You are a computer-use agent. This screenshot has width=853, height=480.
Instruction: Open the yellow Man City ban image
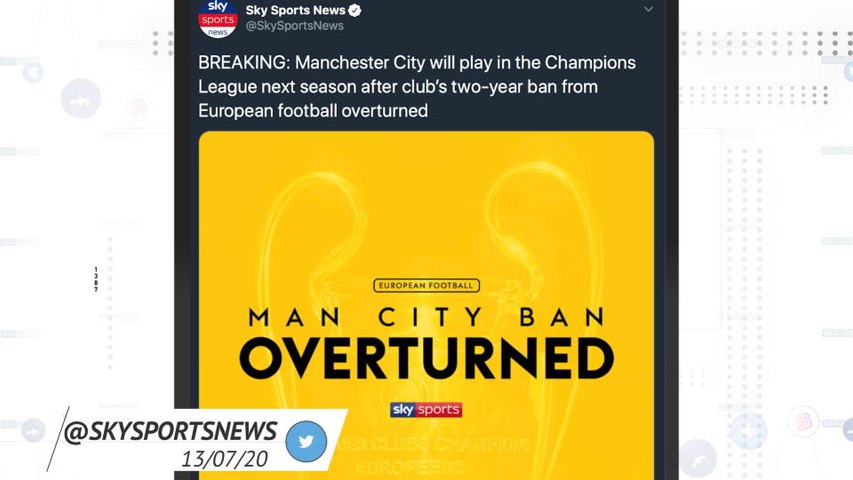tap(426, 220)
